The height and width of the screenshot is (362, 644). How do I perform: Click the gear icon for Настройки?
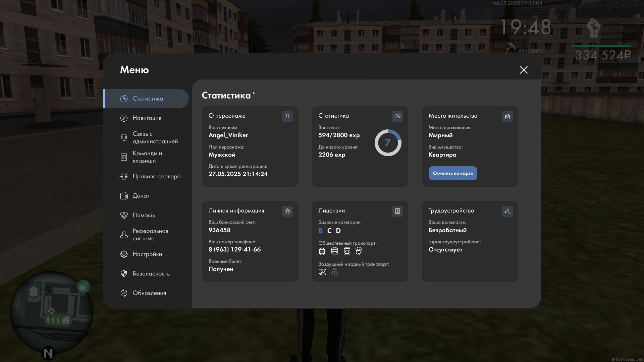(x=124, y=254)
